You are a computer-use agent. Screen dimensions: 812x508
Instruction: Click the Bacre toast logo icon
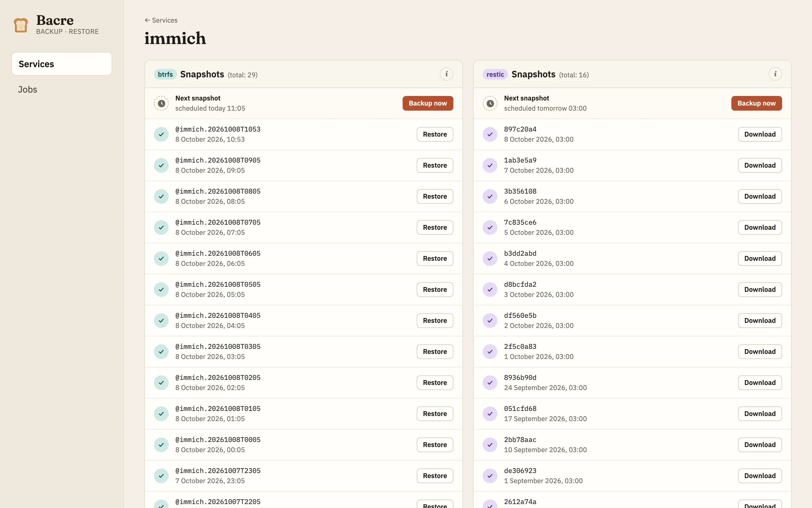click(x=21, y=25)
